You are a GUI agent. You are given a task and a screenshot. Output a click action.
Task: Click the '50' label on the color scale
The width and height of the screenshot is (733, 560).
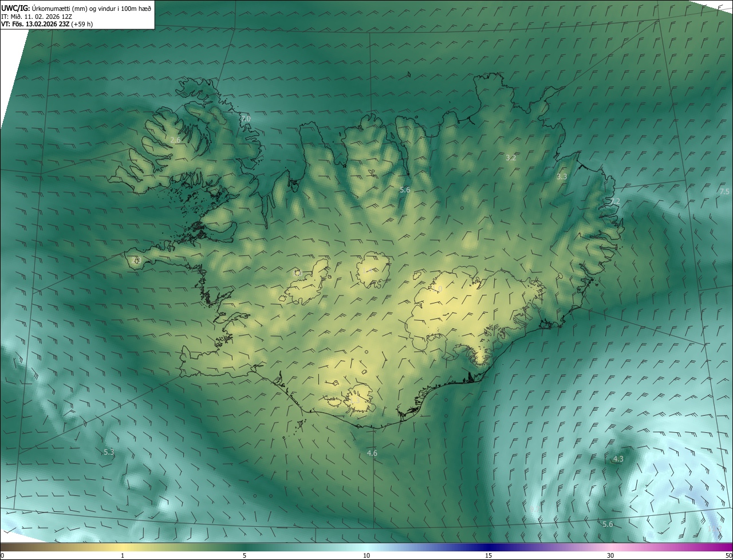click(x=728, y=555)
